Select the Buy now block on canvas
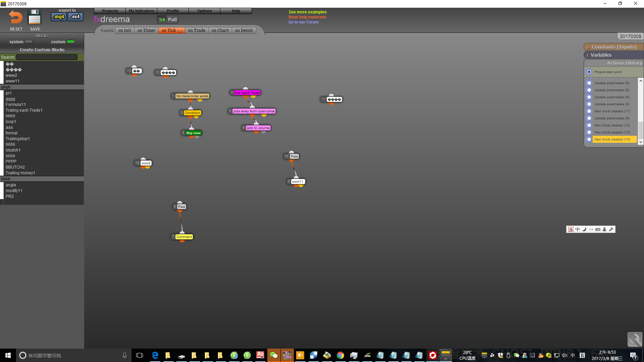Viewport: 644px width, 362px height. (193, 133)
